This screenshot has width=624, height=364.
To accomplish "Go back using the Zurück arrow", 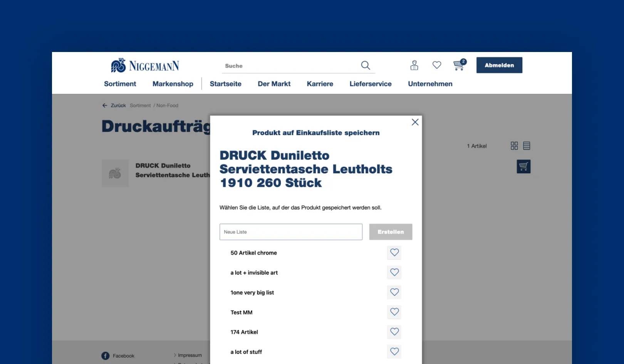I will tap(104, 105).
